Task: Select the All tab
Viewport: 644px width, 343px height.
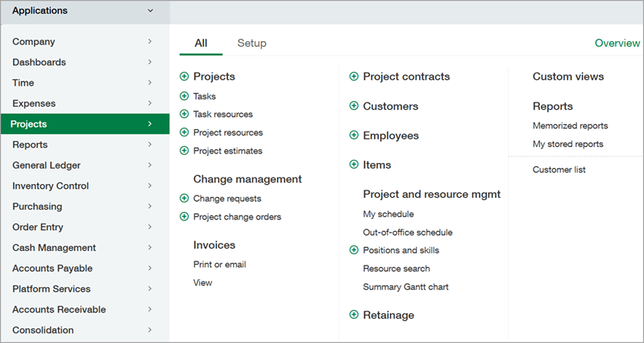Action: 201,43
